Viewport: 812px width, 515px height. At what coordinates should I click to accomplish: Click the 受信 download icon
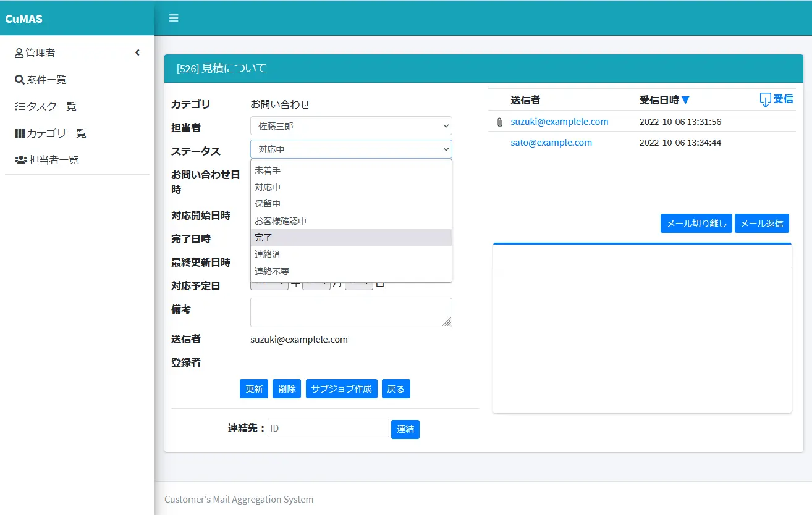click(x=765, y=99)
